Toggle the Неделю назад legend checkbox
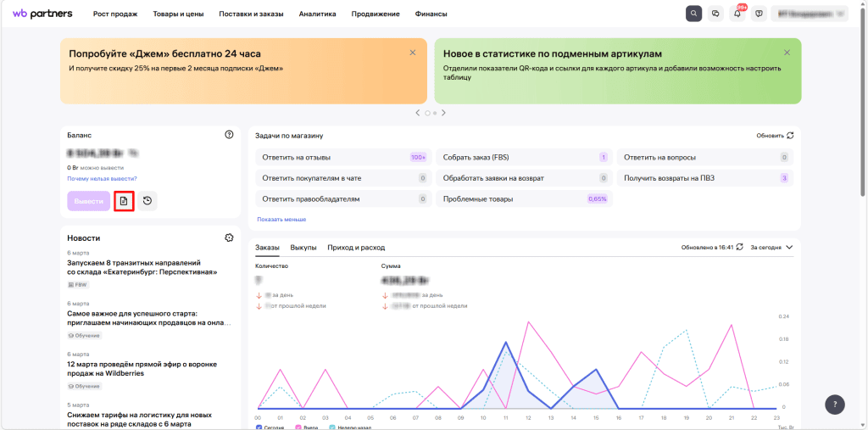This screenshot has width=868, height=430. point(333,427)
